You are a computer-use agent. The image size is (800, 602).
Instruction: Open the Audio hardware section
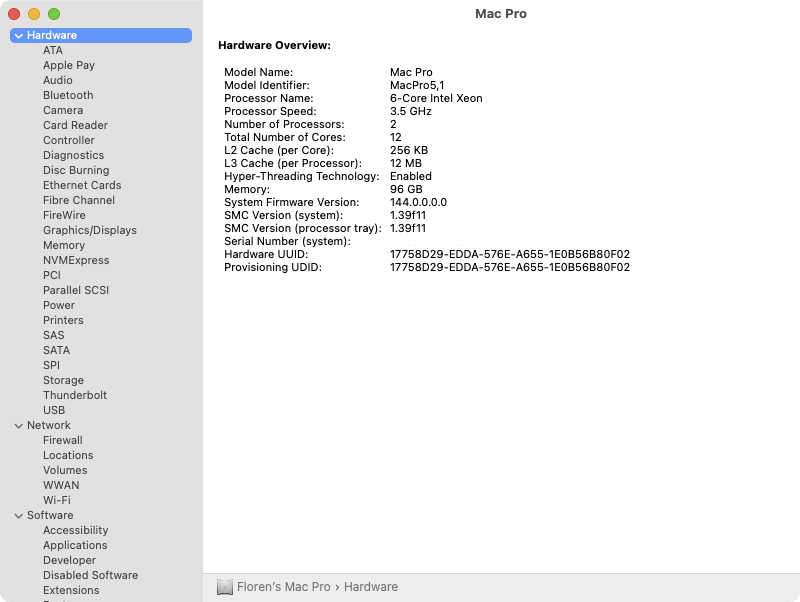click(58, 80)
